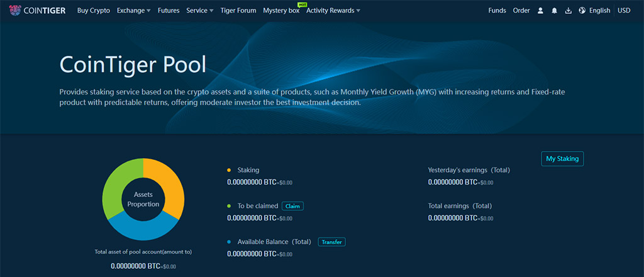Click the Available Balance (Total) label

pos(274,242)
